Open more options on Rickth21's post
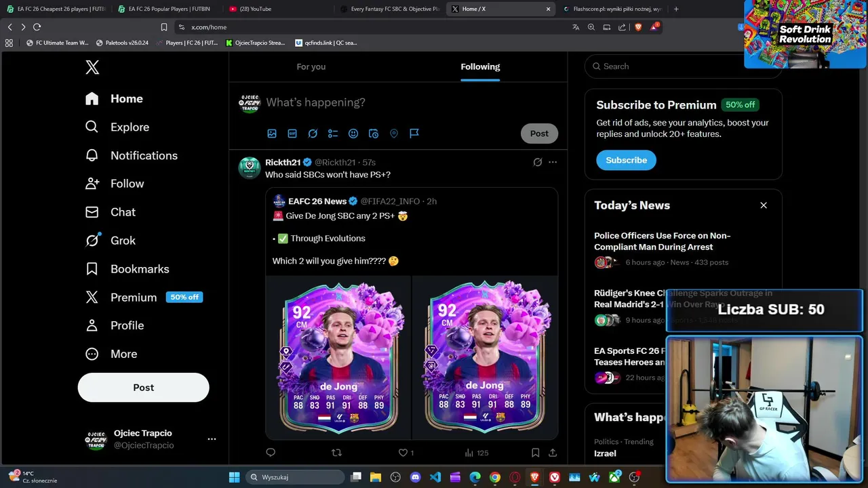The image size is (868, 488). coord(553,163)
